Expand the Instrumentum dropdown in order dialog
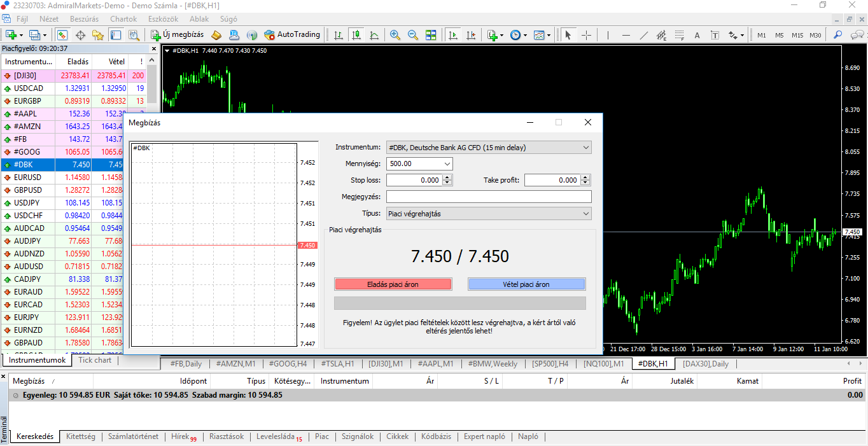 (586, 148)
